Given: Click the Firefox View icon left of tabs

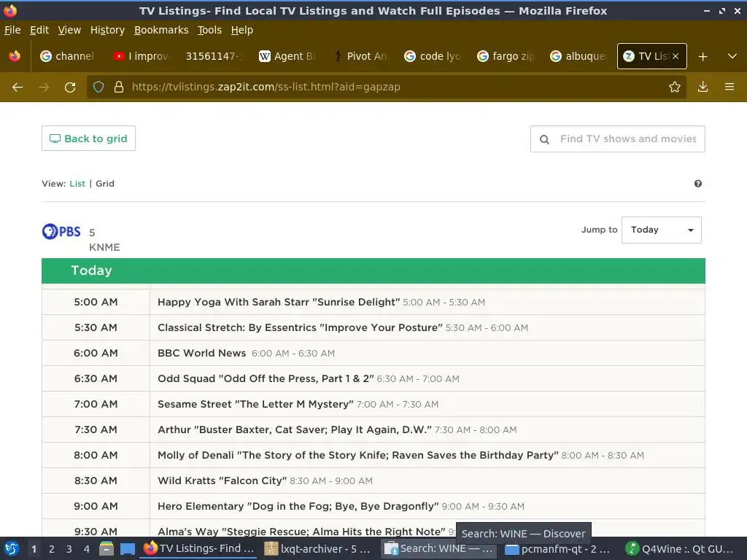Looking at the screenshot, I should tap(15, 56).
